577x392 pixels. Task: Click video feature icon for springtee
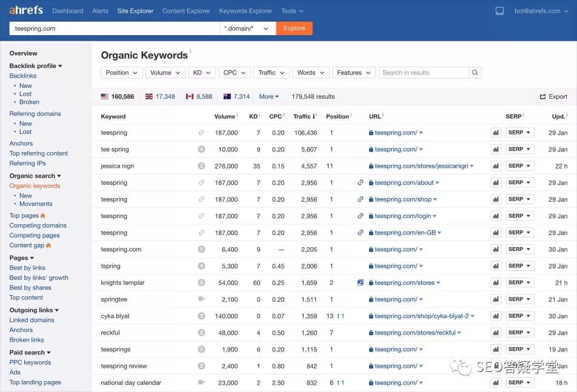pos(201,299)
